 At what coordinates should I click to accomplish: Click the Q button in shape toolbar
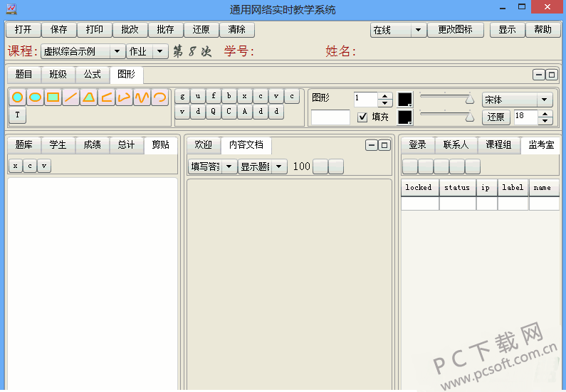tap(214, 112)
